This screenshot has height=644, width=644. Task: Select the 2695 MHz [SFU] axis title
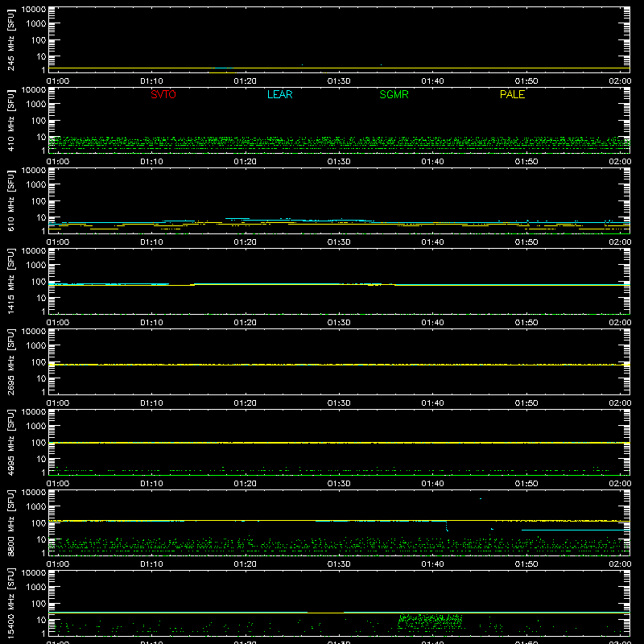(10, 361)
